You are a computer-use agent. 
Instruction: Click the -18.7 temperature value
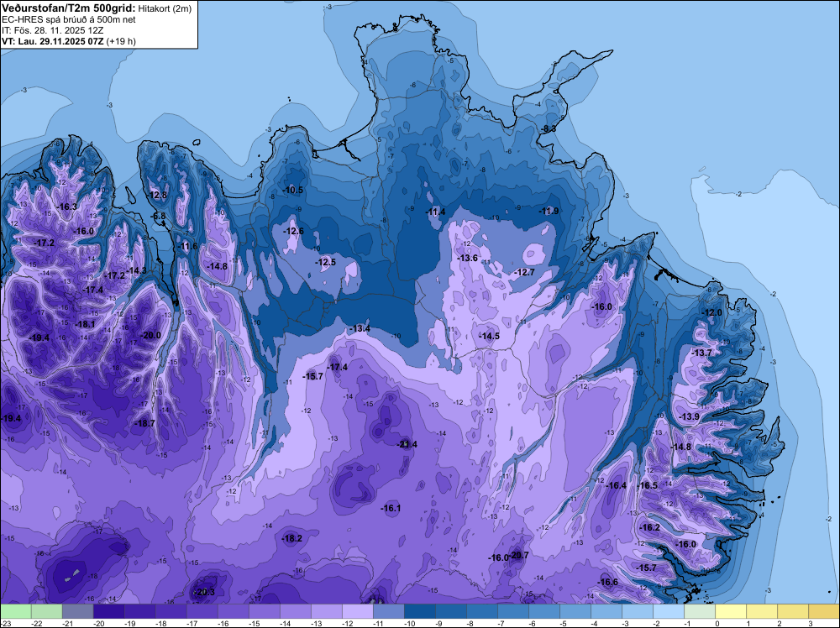144,423
